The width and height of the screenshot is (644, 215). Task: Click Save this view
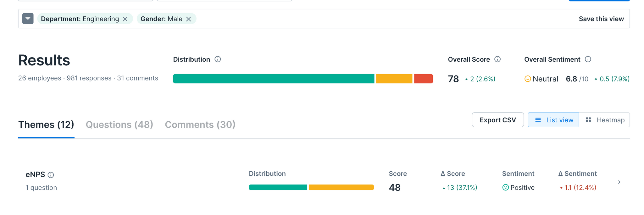[x=601, y=19]
